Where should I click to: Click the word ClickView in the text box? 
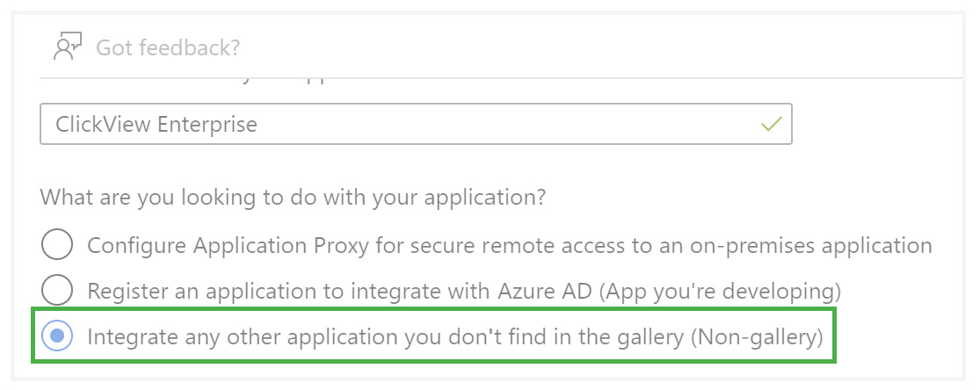coord(103,125)
